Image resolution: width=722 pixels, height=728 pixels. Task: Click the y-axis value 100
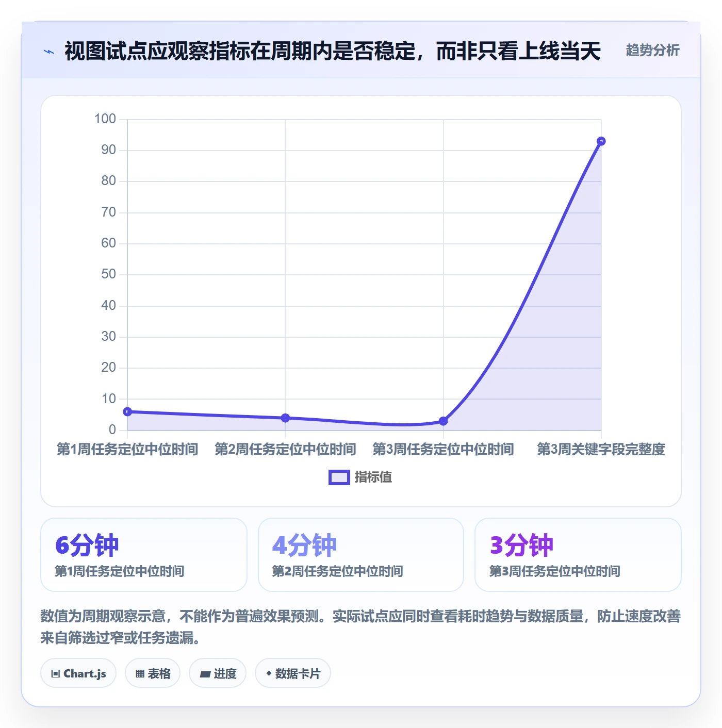(x=105, y=119)
